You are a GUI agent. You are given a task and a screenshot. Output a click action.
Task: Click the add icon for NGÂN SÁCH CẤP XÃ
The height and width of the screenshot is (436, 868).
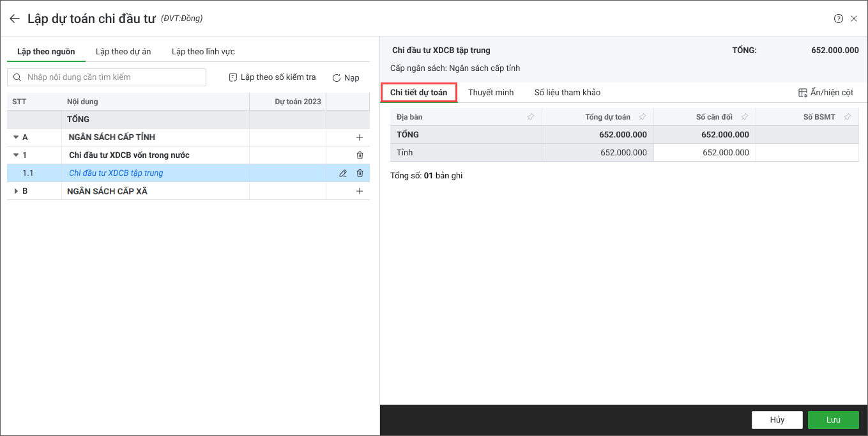[359, 191]
